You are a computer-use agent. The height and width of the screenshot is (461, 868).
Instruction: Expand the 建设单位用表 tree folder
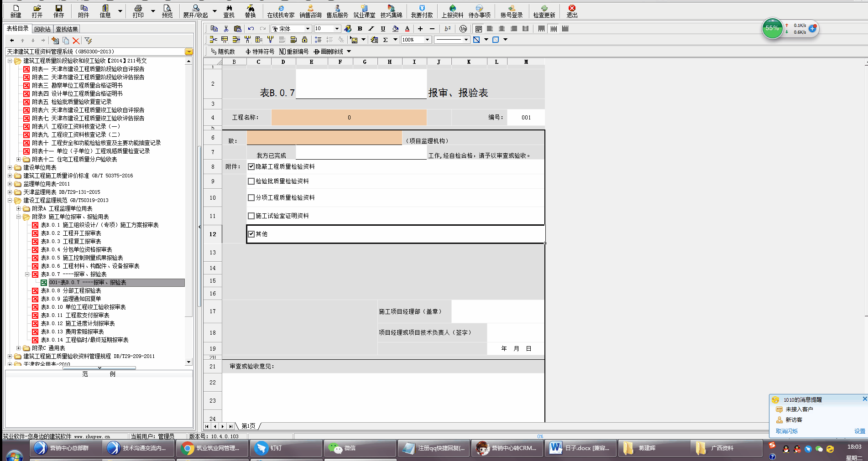pos(10,167)
